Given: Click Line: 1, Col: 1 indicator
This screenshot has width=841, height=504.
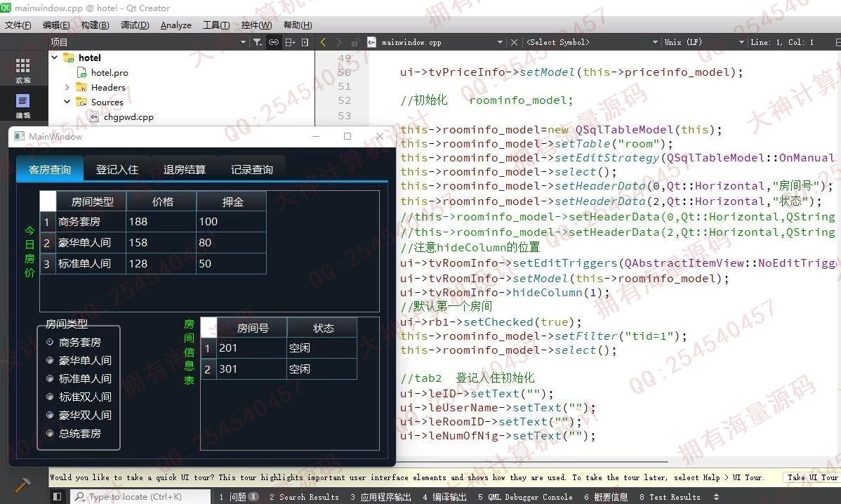Looking at the screenshot, I should tap(782, 42).
